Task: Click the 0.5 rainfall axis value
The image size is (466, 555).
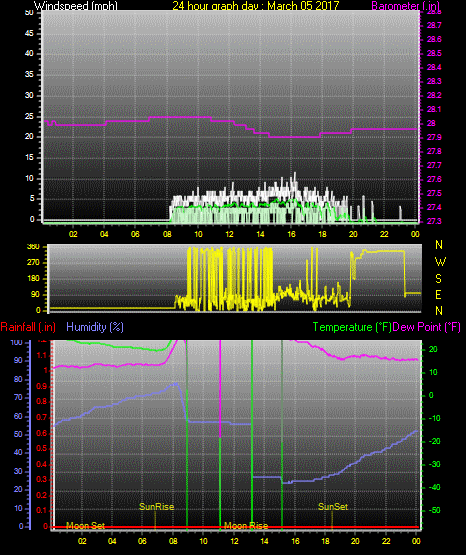Action: [42, 448]
